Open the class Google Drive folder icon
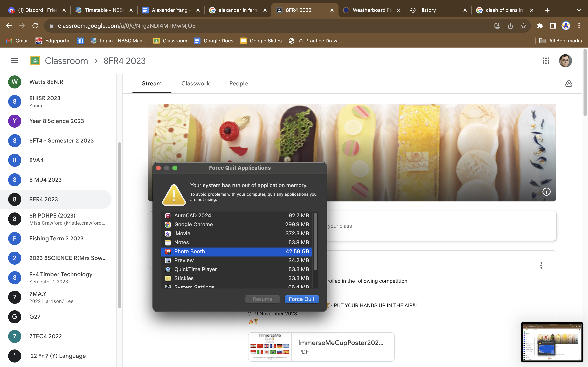This screenshot has height=367, width=588. pyautogui.click(x=569, y=84)
